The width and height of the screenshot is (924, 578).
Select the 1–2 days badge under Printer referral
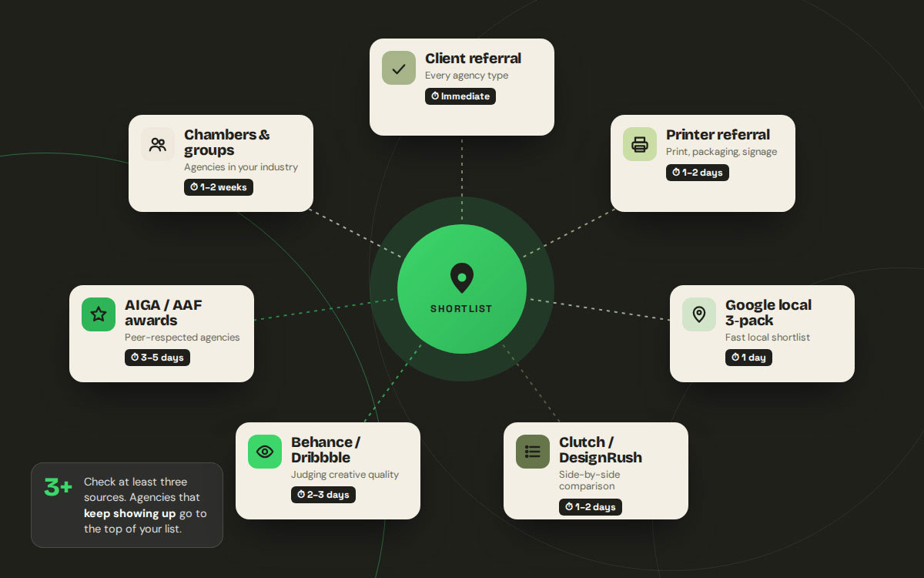(x=698, y=173)
